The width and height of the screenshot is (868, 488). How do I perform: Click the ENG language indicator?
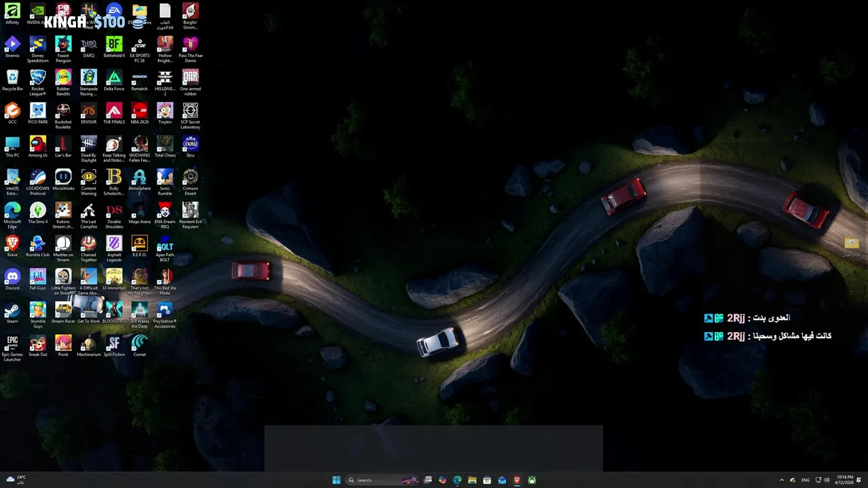point(806,480)
